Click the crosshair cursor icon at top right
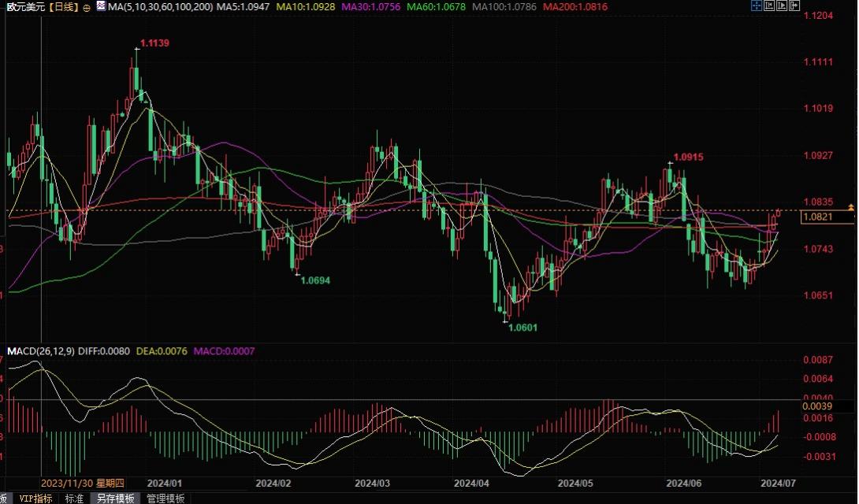 (757, 6)
